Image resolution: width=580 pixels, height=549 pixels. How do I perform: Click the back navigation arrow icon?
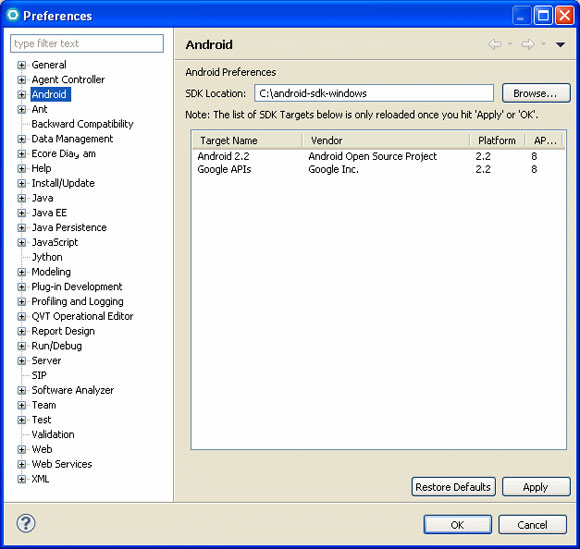(x=495, y=44)
